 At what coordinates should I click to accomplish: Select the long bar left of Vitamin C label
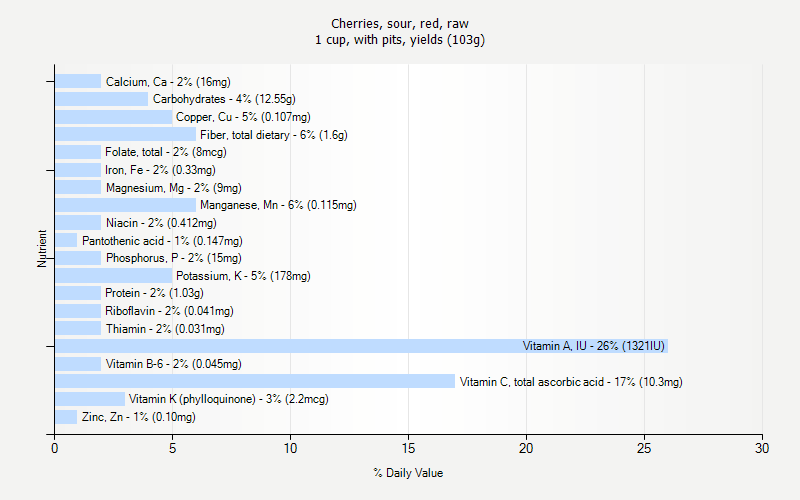click(255, 381)
